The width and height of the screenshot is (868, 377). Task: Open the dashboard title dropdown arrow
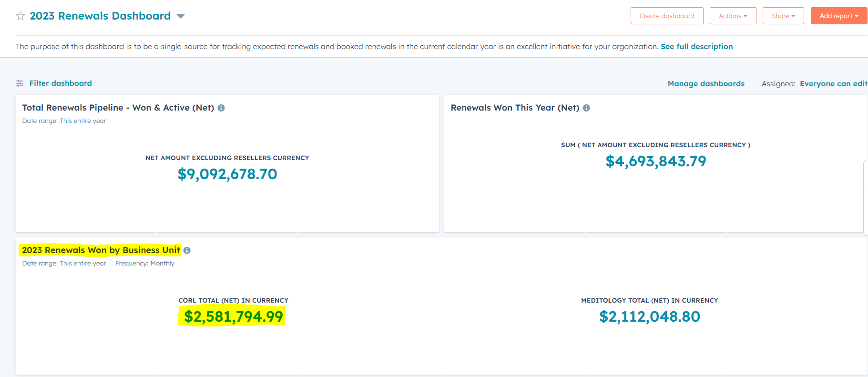[x=181, y=16]
